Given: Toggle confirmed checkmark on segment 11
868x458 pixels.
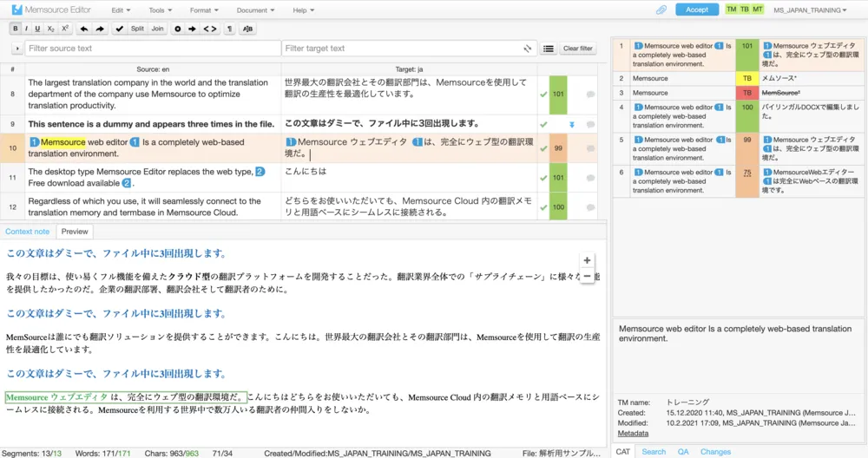Looking at the screenshot, I should tap(543, 178).
